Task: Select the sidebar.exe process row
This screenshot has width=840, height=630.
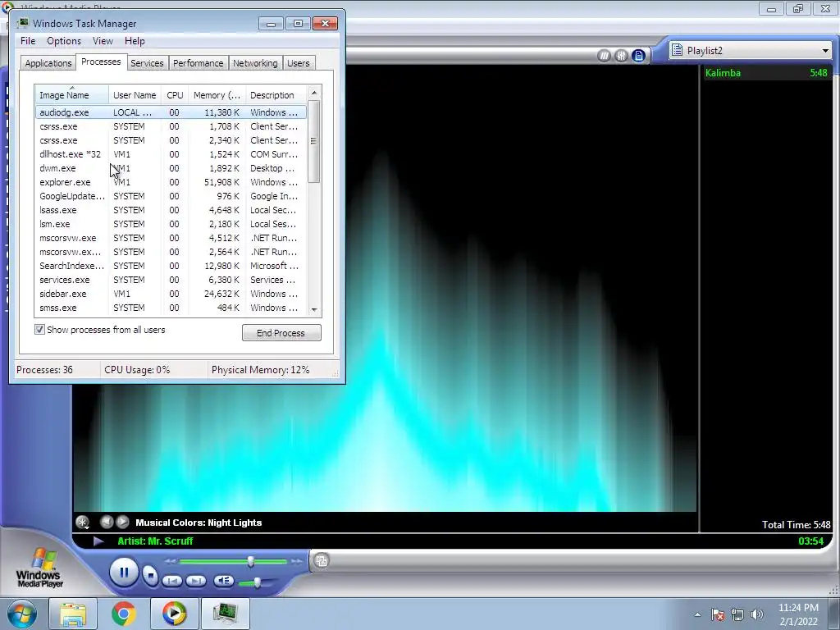Action: point(171,294)
